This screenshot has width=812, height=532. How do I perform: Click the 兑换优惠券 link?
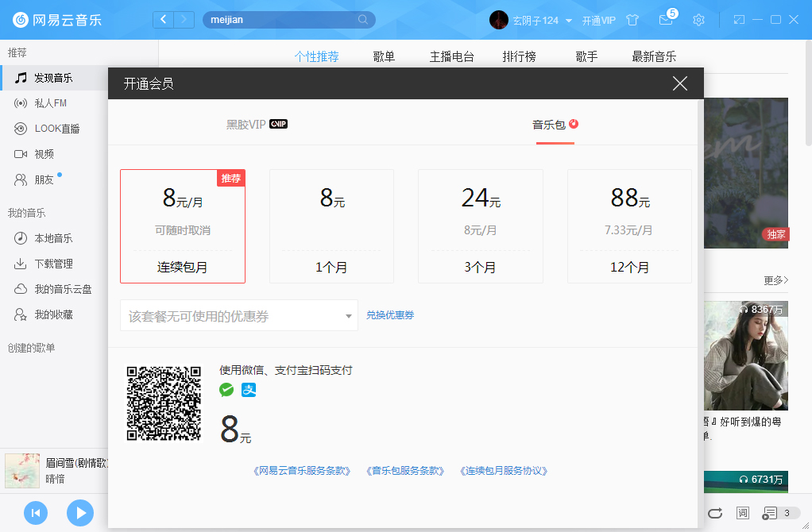[390, 315]
